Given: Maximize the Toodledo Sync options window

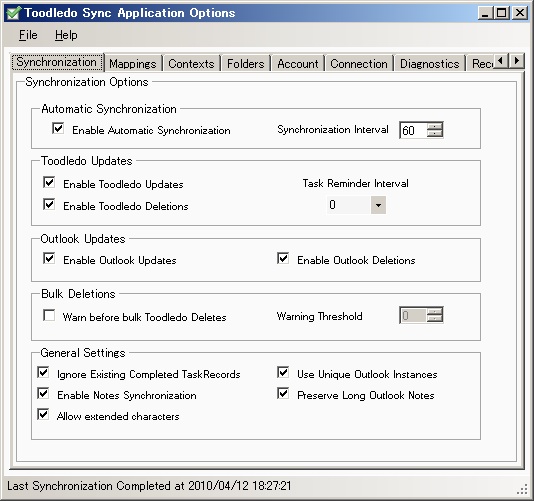Looking at the screenshot, I should click(502, 13).
